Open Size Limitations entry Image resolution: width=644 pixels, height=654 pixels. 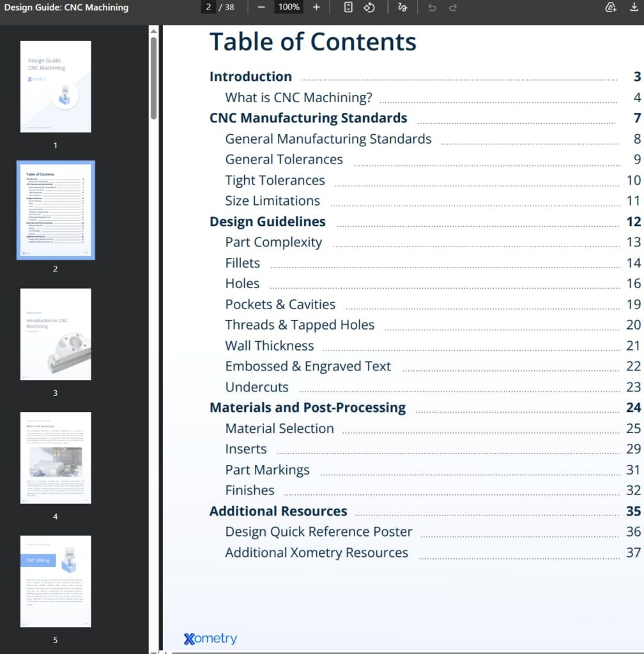273,201
